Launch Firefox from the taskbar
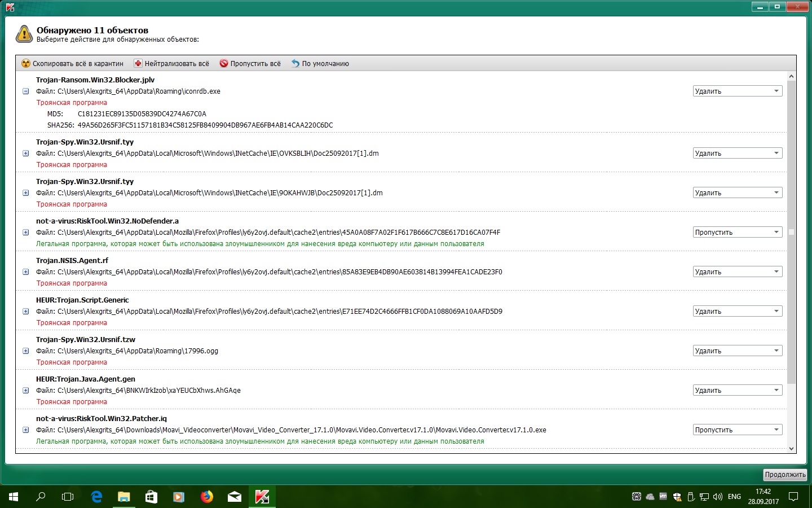The image size is (812, 508). coord(207,497)
